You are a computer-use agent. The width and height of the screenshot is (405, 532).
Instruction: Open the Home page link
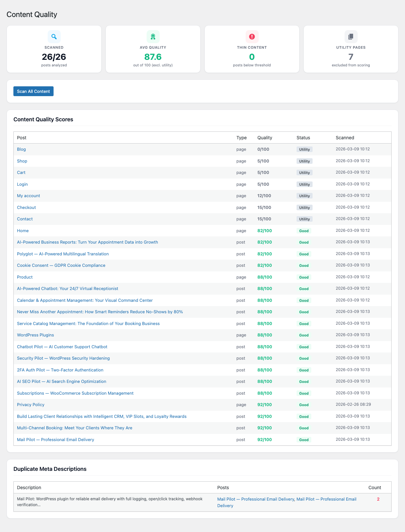pyautogui.click(x=23, y=231)
